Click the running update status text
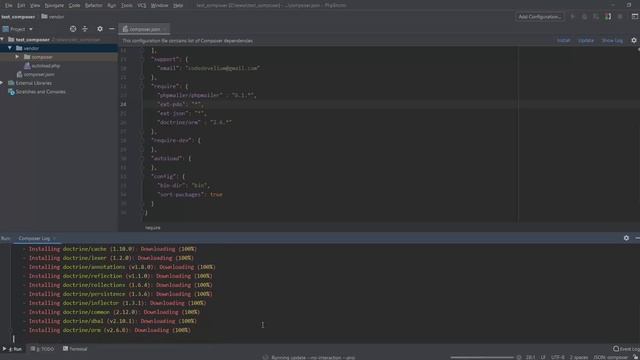Viewport: 640px width, 360px height. coord(313,357)
